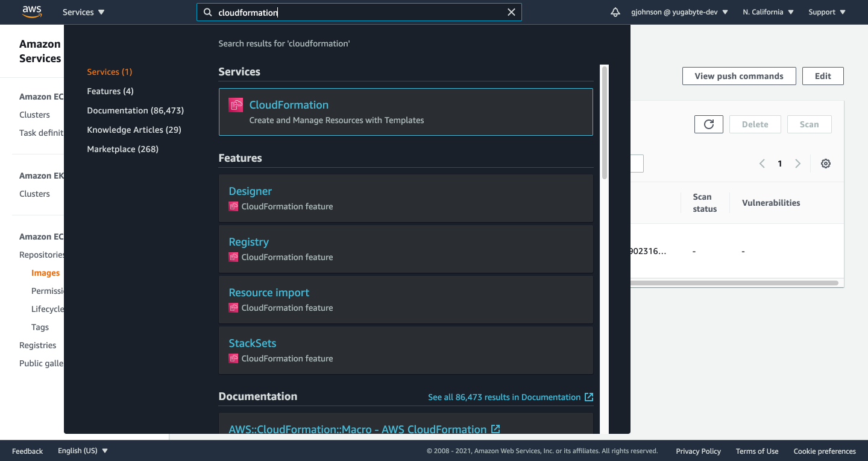Open the N. California region dropdown
The width and height of the screenshot is (868, 461).
(768, 12)
